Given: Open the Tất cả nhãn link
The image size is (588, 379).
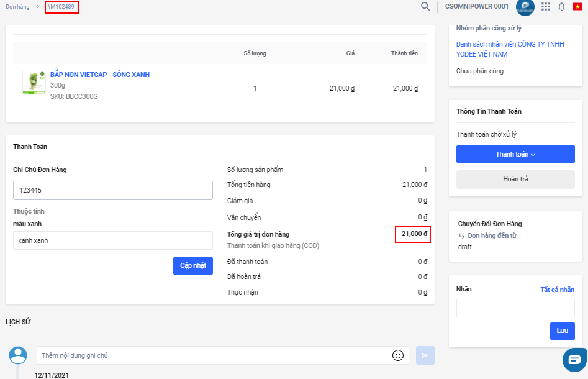Looking at the screenshot, I should (557, 290).
